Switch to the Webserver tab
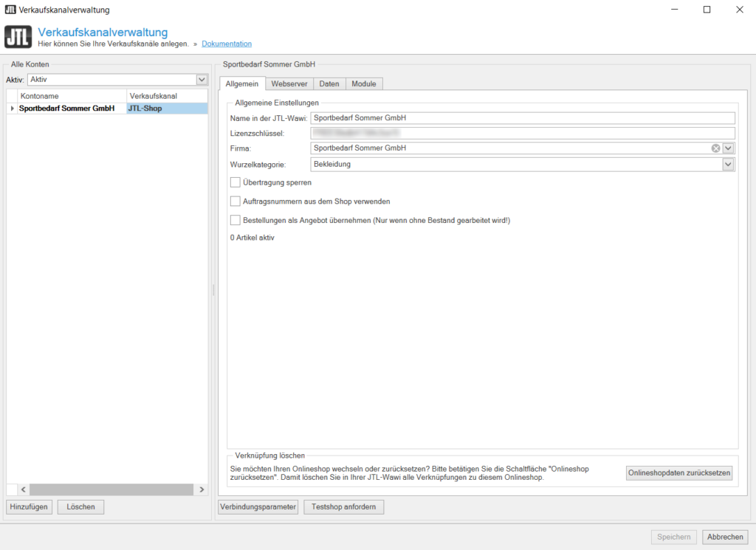The image size is (756, 550). (x=289, y=84)
